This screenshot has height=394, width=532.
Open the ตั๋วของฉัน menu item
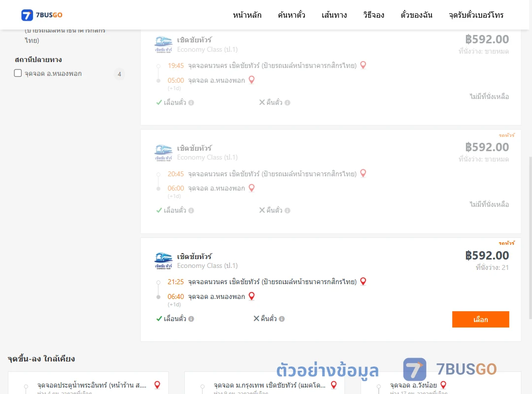[416, 15]
